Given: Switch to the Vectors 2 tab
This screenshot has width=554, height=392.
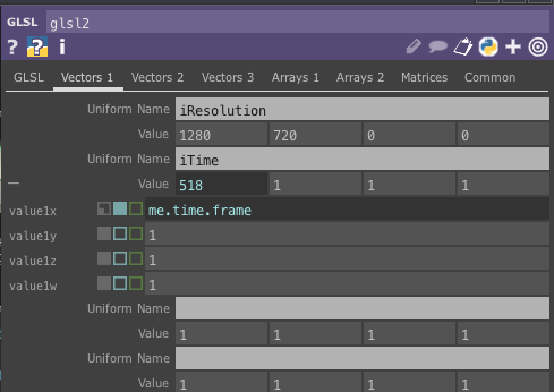Looking at the screenshot, I should (x=157, y=77).
